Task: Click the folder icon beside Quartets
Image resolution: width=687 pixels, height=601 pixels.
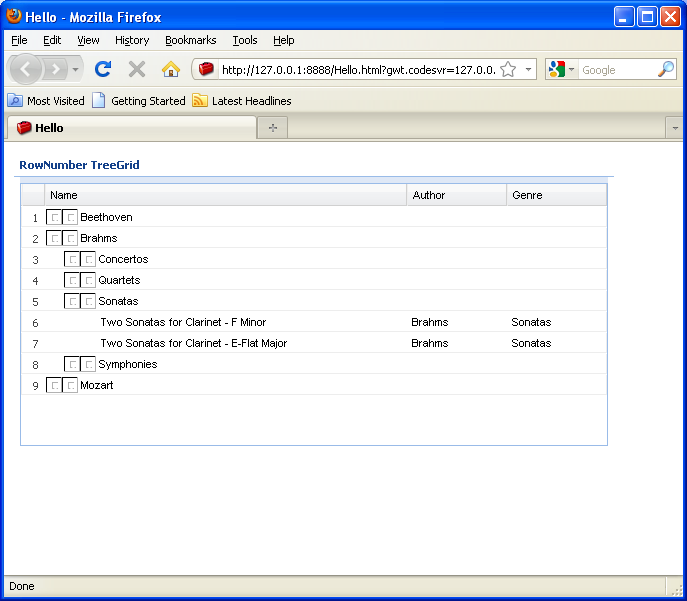Action: click(88, 280)
